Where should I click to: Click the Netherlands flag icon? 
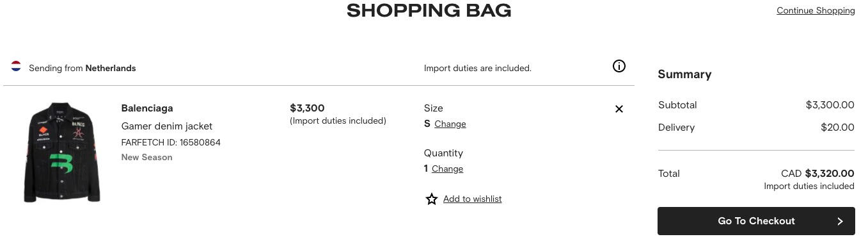coord(16,66)
